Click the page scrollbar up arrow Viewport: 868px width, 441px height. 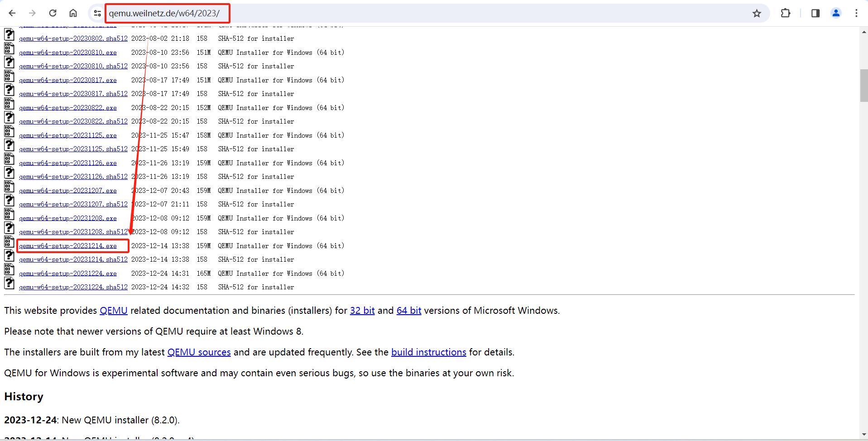pyautogui.click(x=864, y=32)
